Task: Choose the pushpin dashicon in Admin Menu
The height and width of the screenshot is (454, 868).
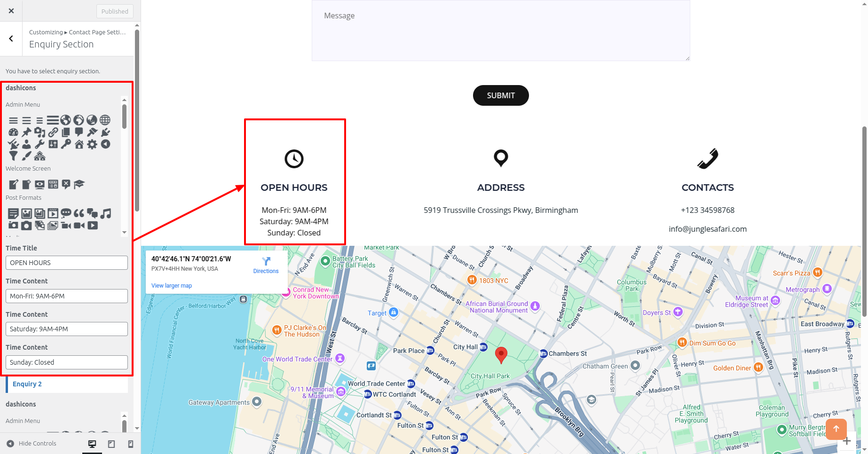Action: coord(26,133)
